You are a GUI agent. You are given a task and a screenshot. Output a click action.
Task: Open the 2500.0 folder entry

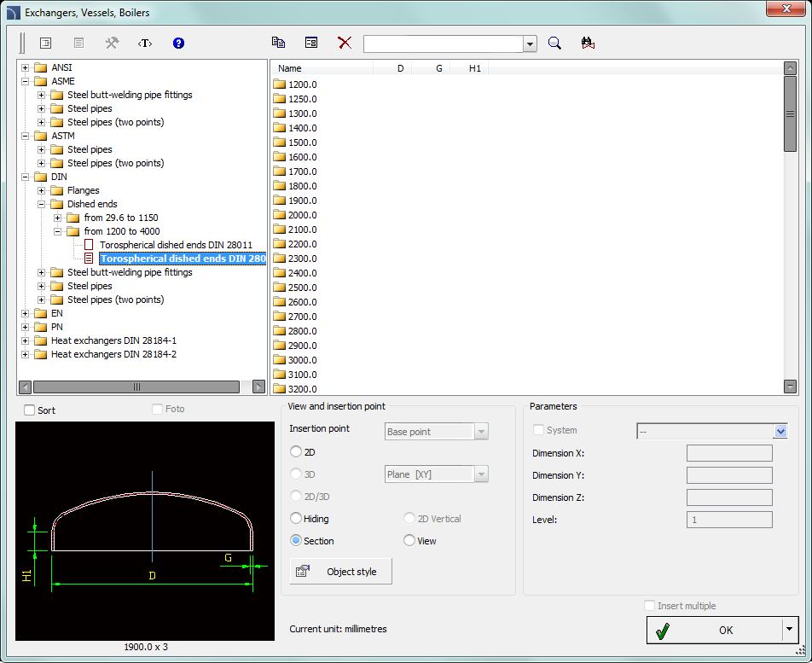(x=303, y=287)
